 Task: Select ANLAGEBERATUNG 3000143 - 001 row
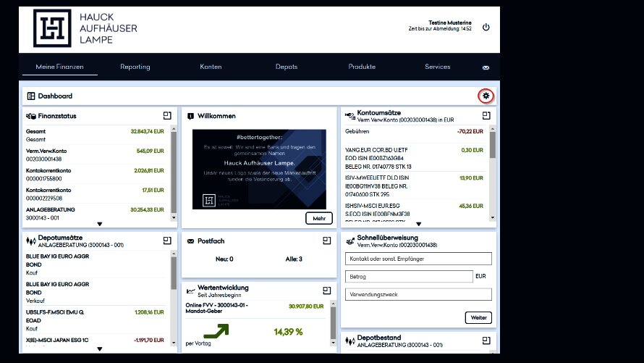95,213
